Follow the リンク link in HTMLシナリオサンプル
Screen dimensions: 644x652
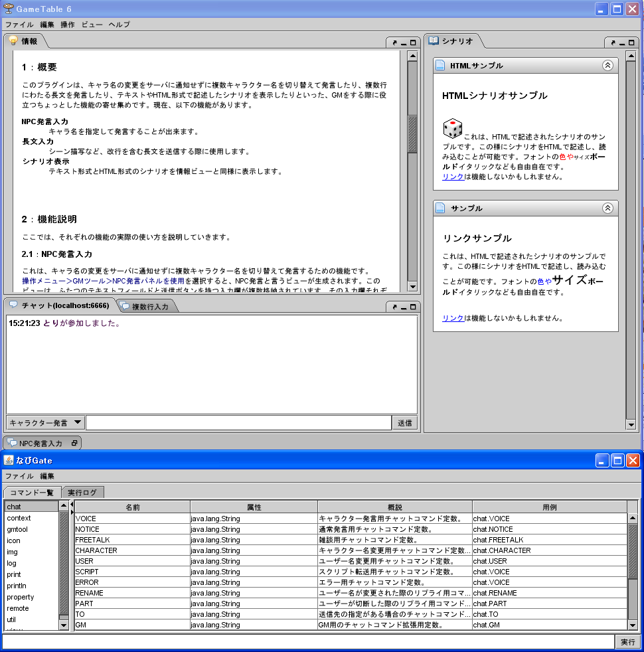(453, 177)
